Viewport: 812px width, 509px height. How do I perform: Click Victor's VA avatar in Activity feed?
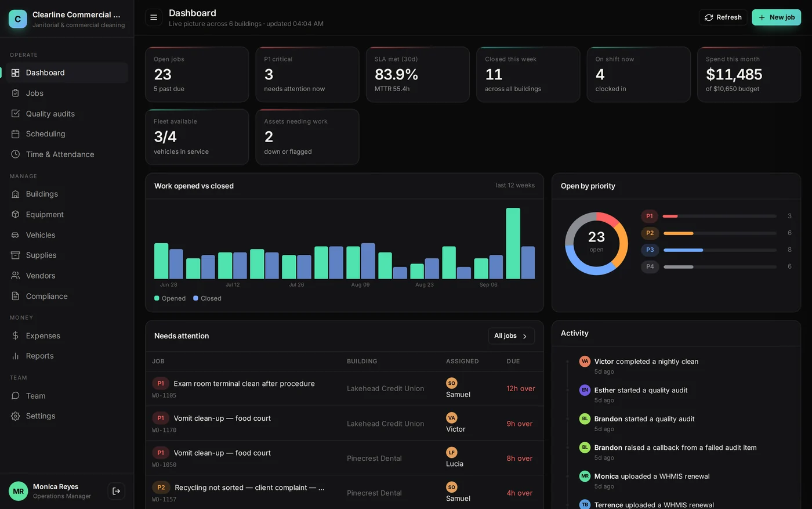(x=585, y=362)
